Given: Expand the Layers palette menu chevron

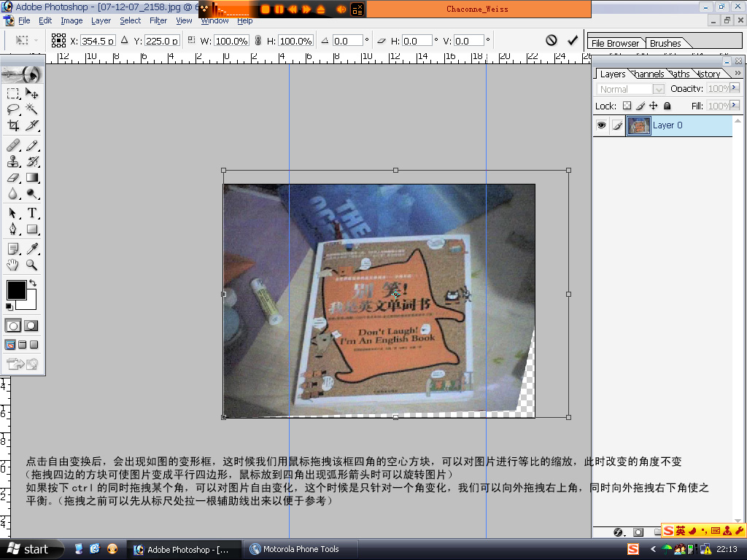Looking at the screenshot, I should [738, 74].
